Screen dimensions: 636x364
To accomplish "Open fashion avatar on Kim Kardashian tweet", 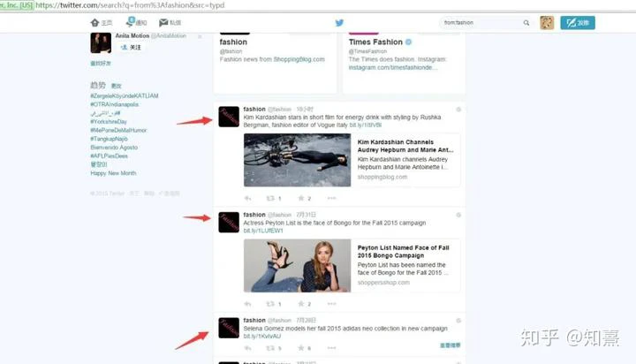I will tap(229, 117).
